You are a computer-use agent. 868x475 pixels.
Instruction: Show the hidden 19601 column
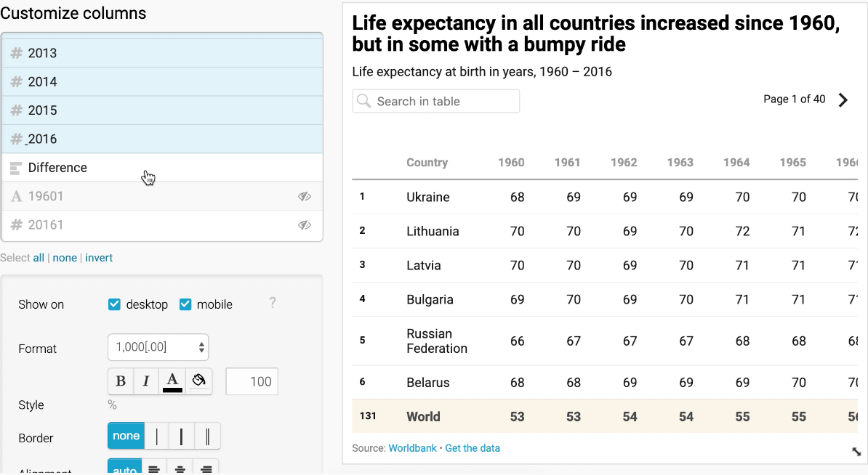pos(305,196)
